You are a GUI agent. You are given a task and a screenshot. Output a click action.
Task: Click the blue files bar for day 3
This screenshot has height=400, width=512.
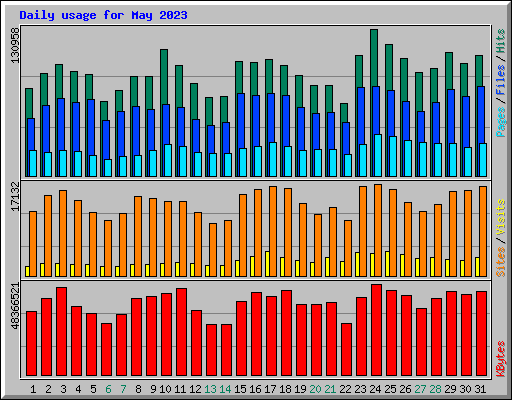coord(61,124)
